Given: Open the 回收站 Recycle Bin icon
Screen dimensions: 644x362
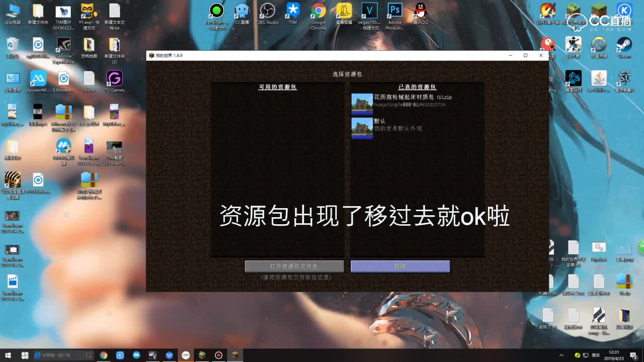Looking at the screenshot, I should pos(13,48).
